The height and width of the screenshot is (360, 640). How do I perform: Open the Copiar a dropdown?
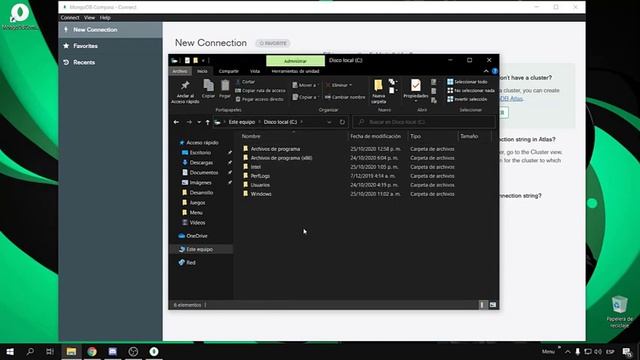coord(305,97)
